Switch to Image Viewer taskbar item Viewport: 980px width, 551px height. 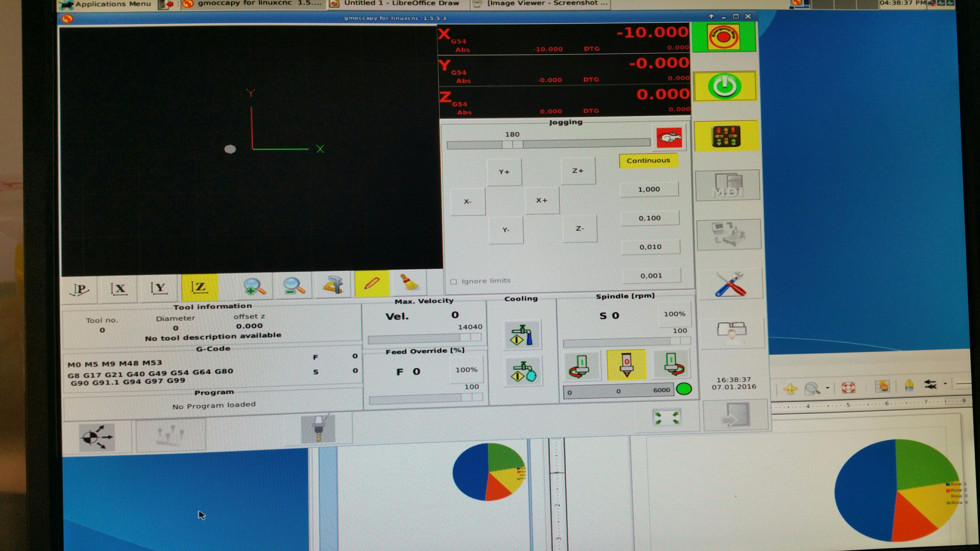[x=541, y=4]
